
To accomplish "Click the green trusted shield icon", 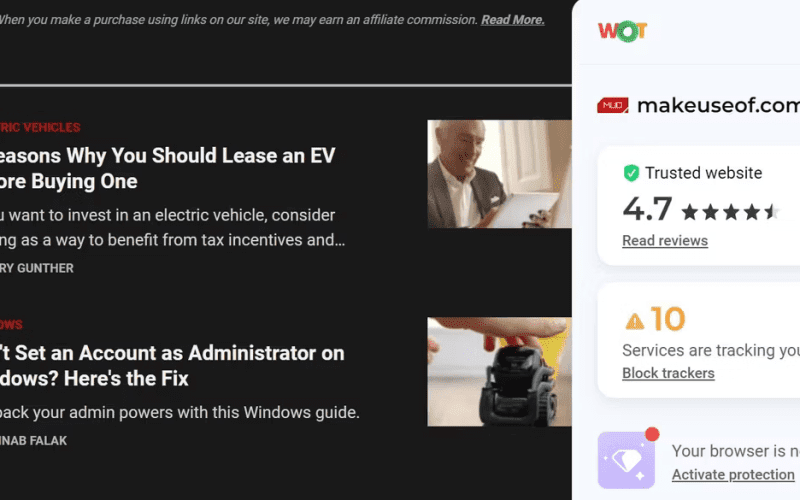I will pyautogui.click(x=631, y=173).
